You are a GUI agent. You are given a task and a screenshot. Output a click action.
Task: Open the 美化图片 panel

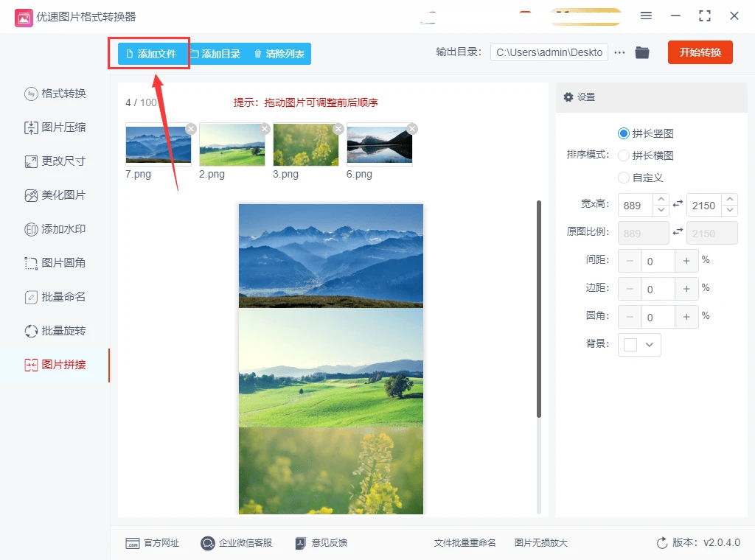coord(55,195)
